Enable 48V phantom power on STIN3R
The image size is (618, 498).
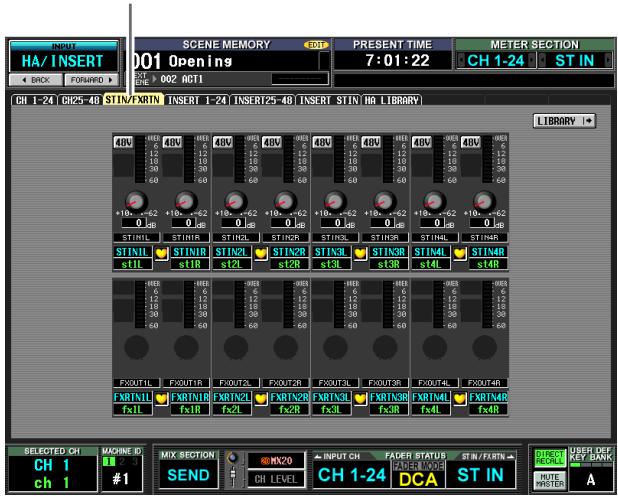(x=371, y=142)
